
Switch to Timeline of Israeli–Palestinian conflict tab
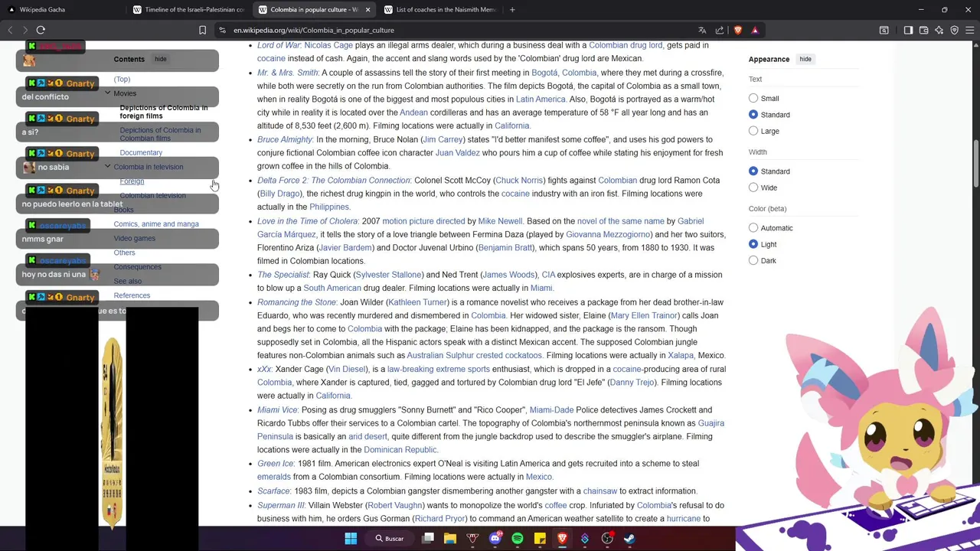point(189,9)
